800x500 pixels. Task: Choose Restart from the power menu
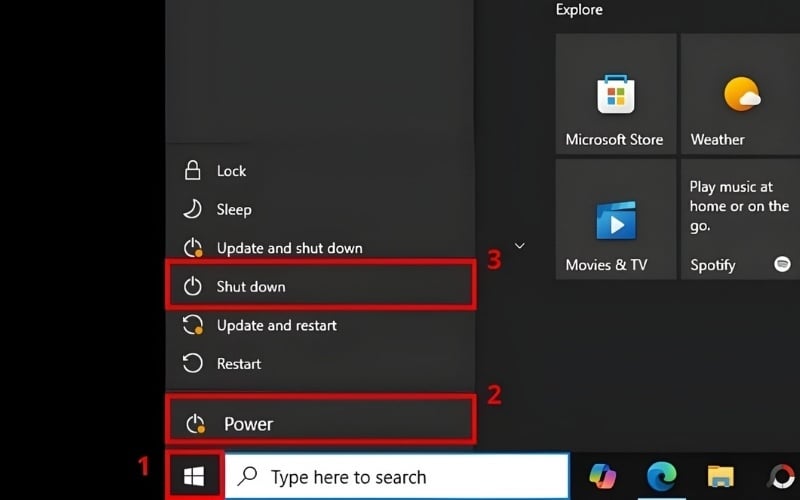[238, 364]
